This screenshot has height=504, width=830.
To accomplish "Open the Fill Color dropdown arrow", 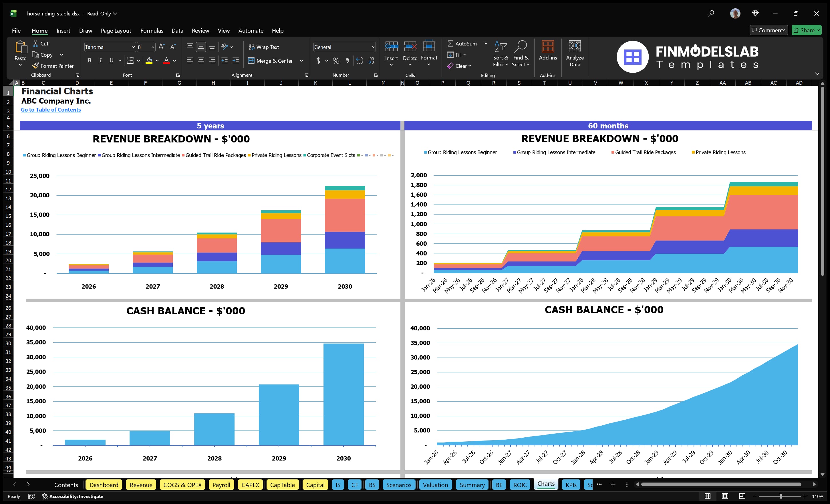I will [x=157, y=61].
